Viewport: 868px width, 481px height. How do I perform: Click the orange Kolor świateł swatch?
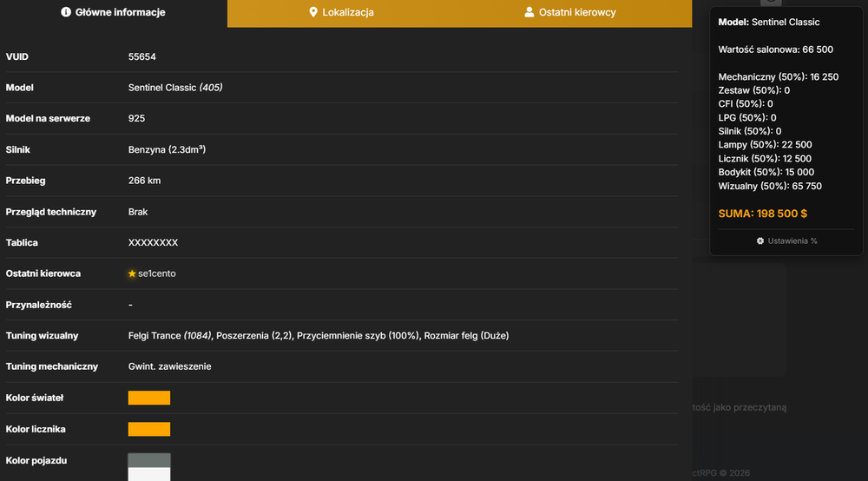149,398
